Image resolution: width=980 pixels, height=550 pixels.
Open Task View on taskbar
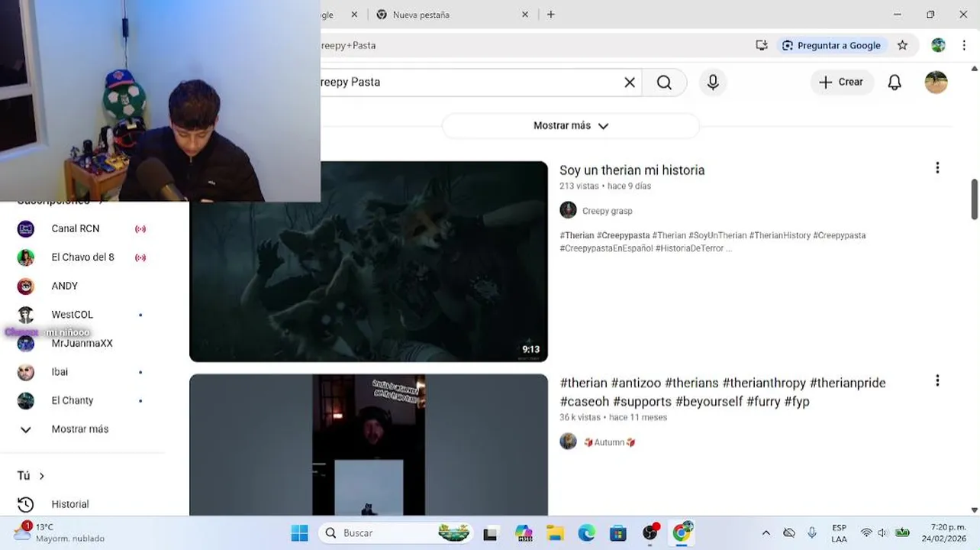490,533
